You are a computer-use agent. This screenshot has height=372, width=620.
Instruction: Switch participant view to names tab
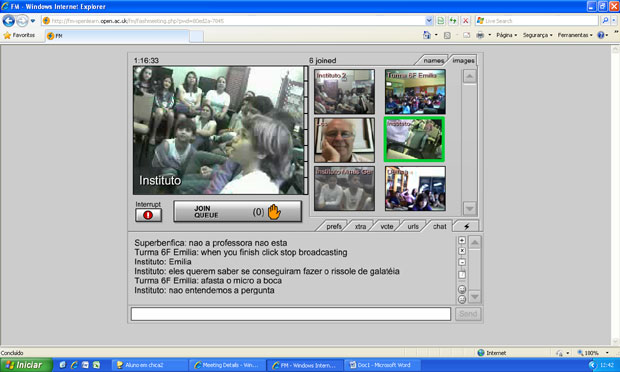pyautogui.click(x=433, y=60)
